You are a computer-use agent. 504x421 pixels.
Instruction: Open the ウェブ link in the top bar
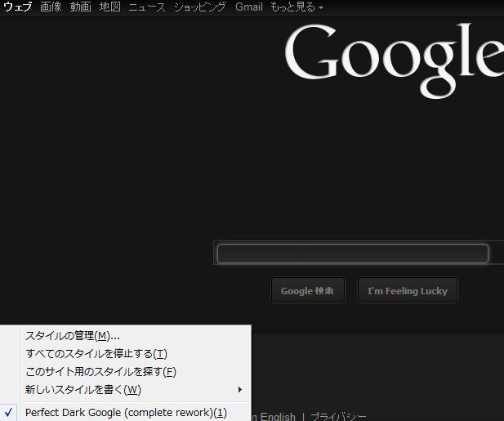(x=17, y=7)
